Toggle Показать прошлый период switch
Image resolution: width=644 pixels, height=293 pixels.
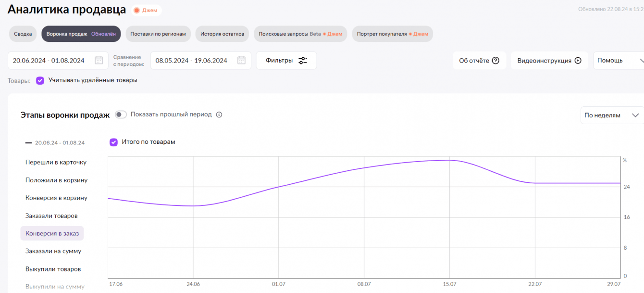[121, 115]
